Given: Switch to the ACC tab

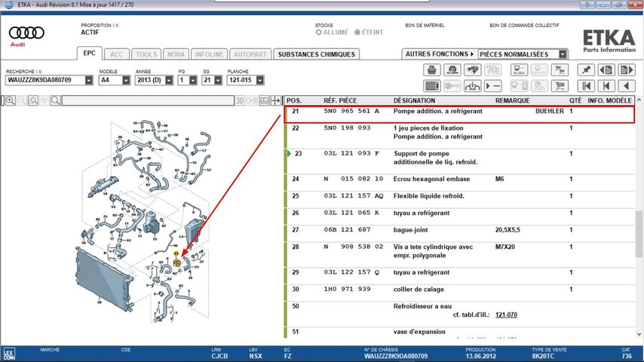Looking at the screenshot, I should 117,54.
